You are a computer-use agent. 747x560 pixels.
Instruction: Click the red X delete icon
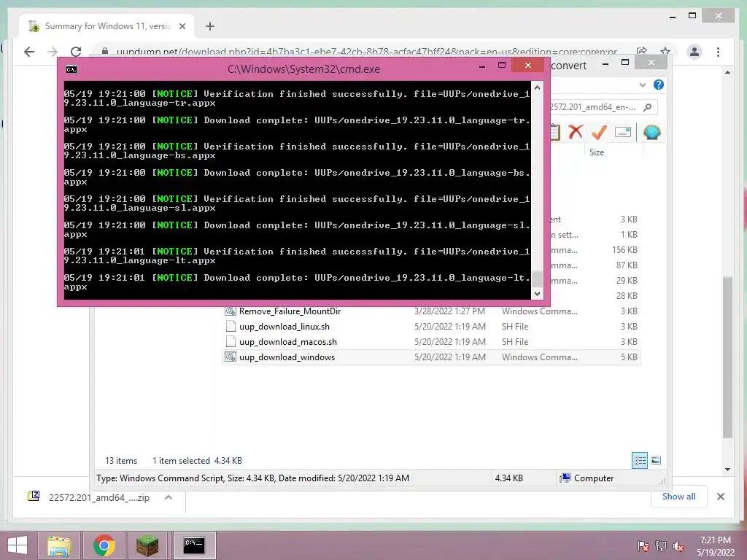(576, 132)
